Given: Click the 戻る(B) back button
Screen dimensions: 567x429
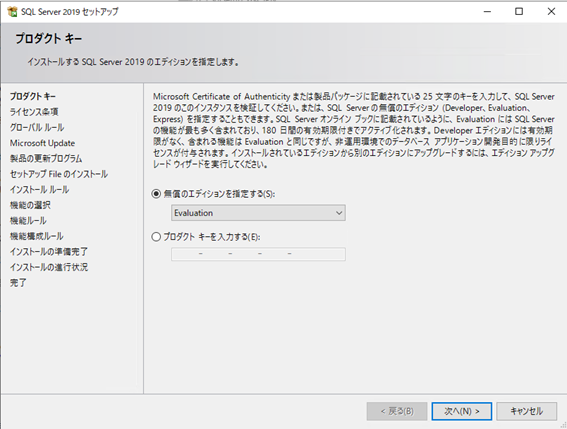Looking at the screenshot, I should tap(397, 411).
